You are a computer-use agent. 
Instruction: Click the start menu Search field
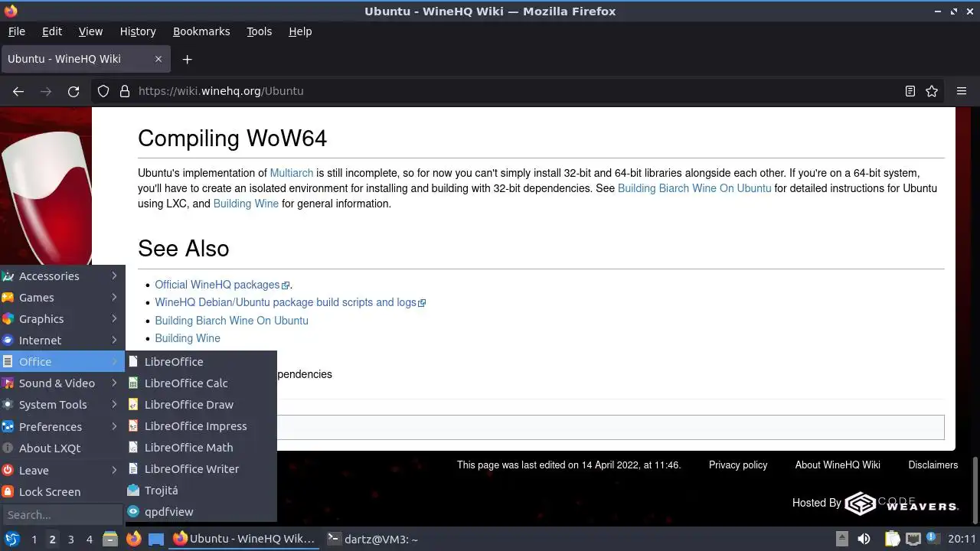point(62,515)
